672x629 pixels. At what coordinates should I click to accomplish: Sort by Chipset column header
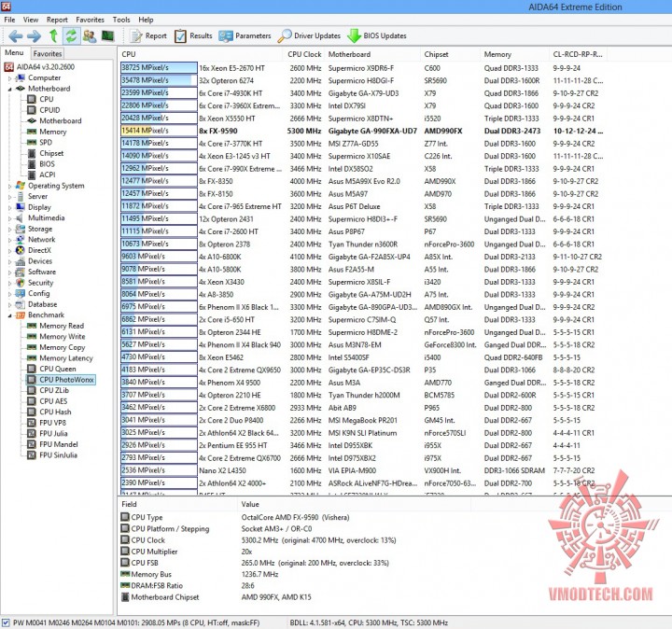click(450, 54)
